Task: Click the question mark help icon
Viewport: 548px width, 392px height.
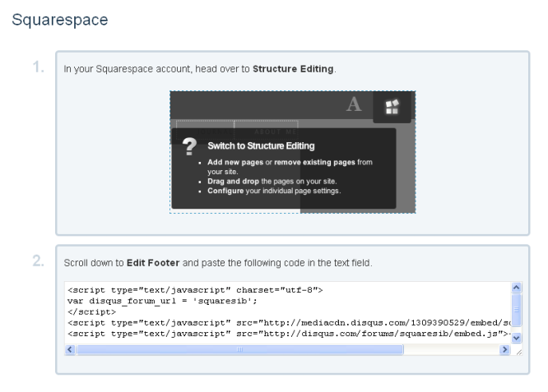Action: click(x=189, y=148)
